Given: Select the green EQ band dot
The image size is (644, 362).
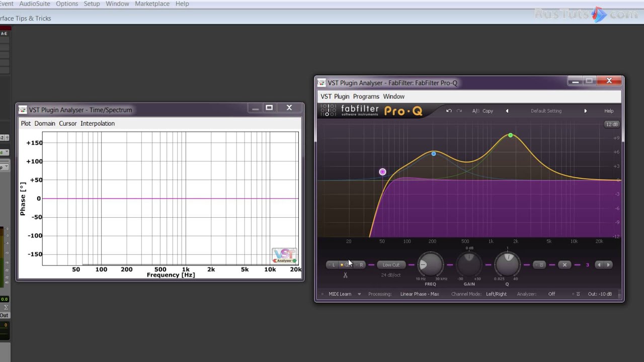Looking at the screenshot, I should (511, 135).
